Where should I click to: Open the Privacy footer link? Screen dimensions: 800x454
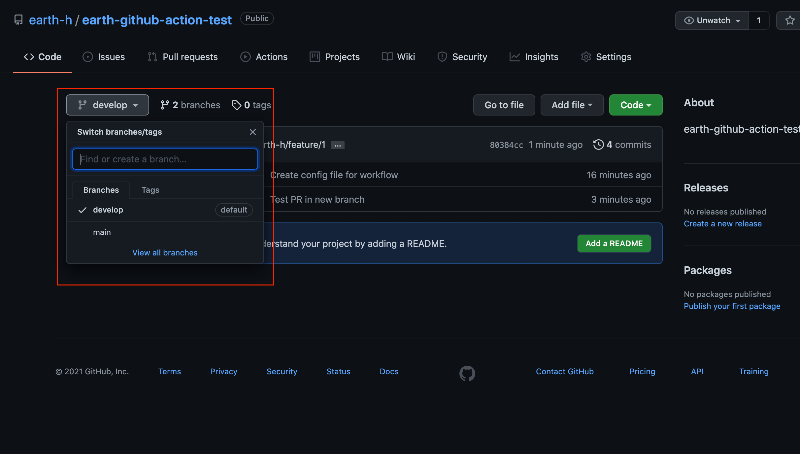pyautogui.click(x=223, y=371)
